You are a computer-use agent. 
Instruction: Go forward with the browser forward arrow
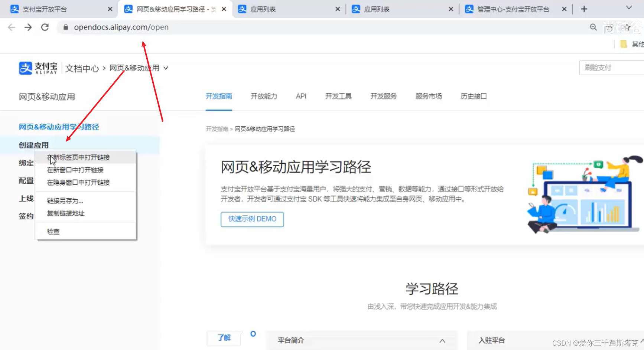[x=28, y=27]
